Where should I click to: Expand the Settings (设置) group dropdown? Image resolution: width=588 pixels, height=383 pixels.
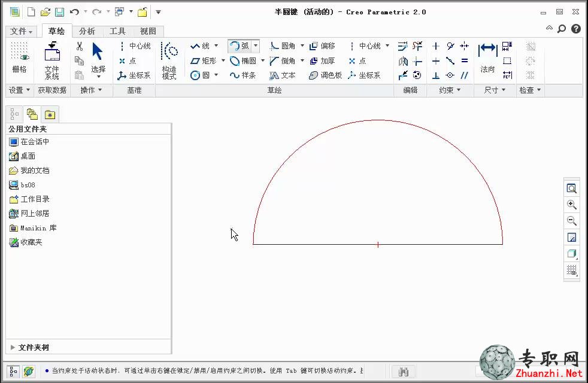click(19, 90)
